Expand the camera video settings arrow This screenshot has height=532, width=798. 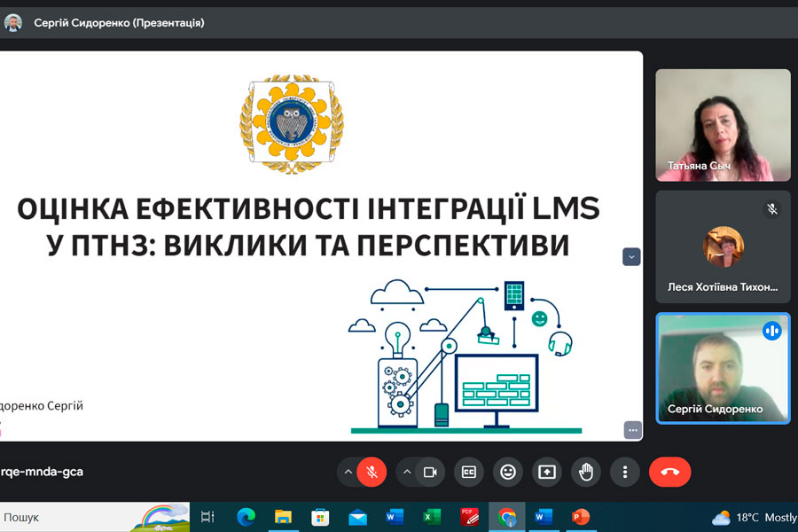click(406, 472)
